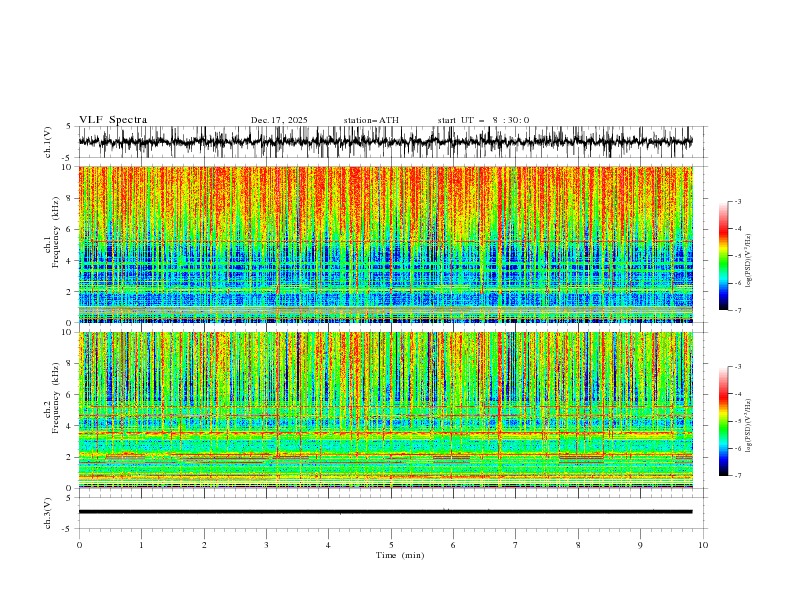Click inside the ch.2 spectrogram panel

click(x=386, y=410)
